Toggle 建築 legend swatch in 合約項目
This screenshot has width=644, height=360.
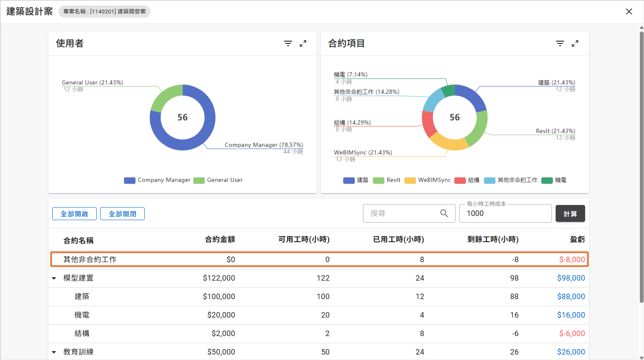pyautogui.click(x=349, y=180)
